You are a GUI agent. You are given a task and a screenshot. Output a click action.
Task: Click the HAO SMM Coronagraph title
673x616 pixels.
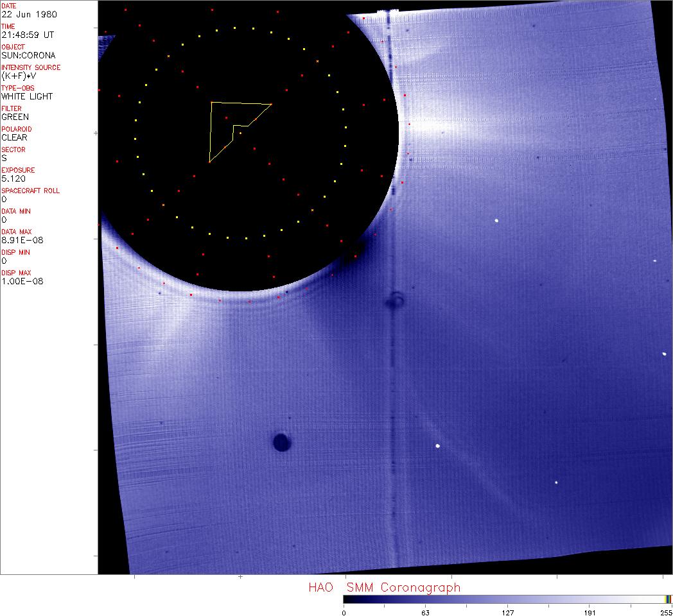click(x=384, y=588)
